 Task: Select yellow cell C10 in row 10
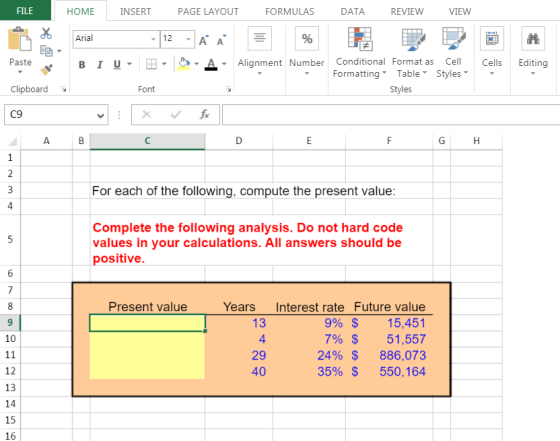click(x=147, y=339)
